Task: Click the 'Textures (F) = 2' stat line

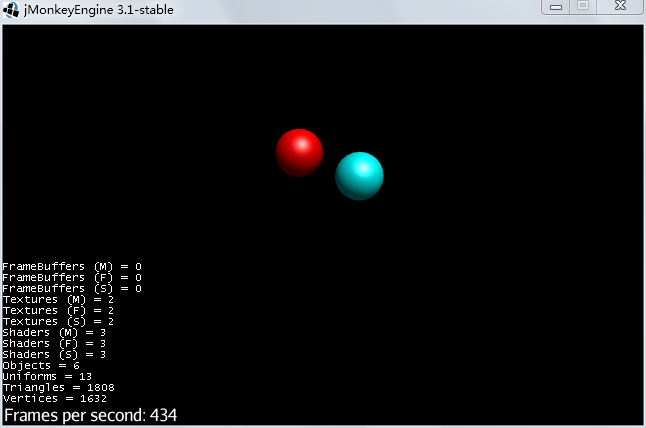Action: [58, 311]
